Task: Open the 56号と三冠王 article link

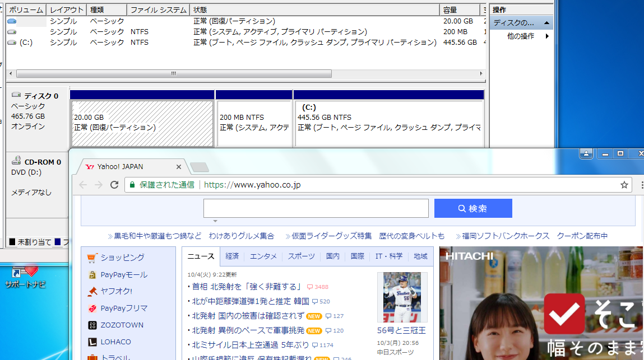Action: click(401, 330)
